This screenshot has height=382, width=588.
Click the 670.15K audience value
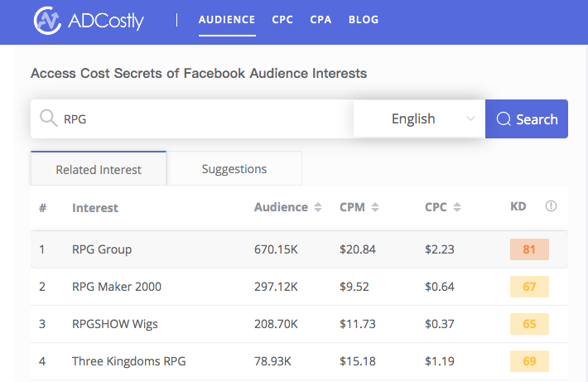click(x=276, y=249)
